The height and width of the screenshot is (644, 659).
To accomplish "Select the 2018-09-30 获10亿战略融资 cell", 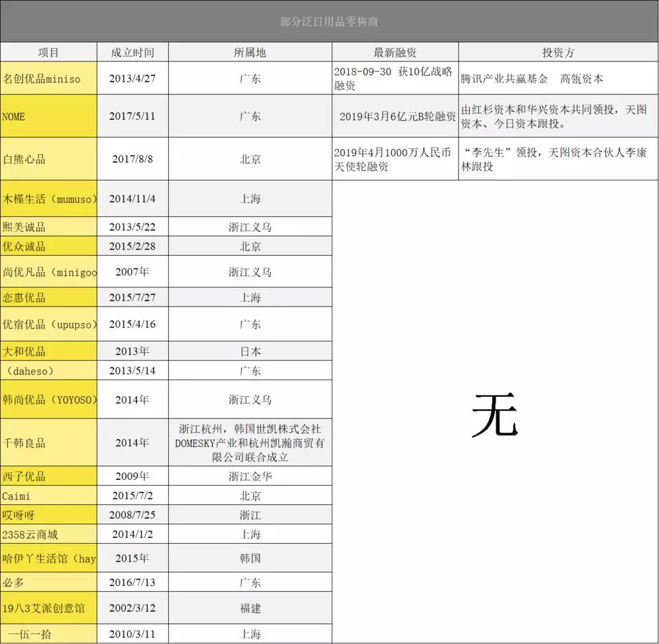I will click(395, 78).
